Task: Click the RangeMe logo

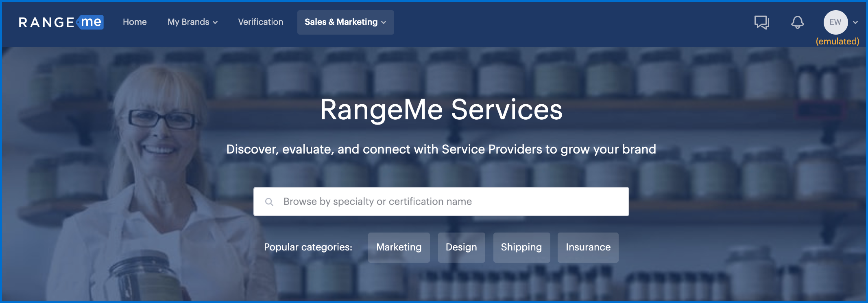Action: click(61, 22)
